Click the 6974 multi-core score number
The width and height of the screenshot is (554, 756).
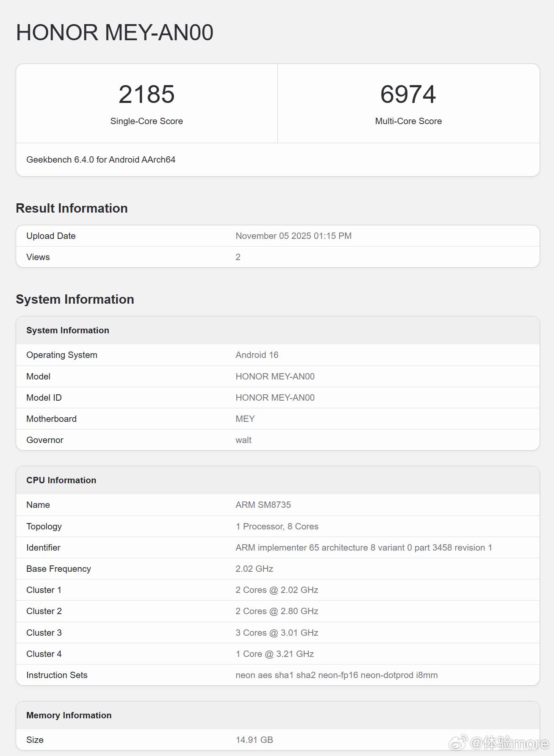[x=408, y=94]
